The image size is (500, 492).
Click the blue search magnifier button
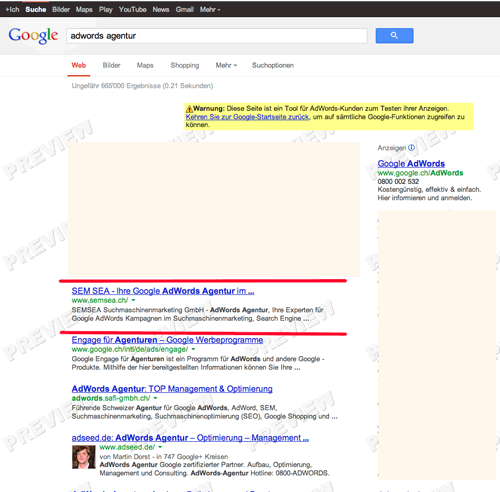click(394, 36)
